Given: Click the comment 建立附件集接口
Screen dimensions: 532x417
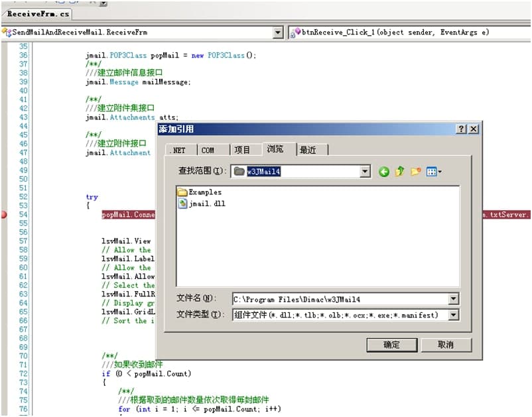Looking at the screenshot, I should [x=120, y=108].
